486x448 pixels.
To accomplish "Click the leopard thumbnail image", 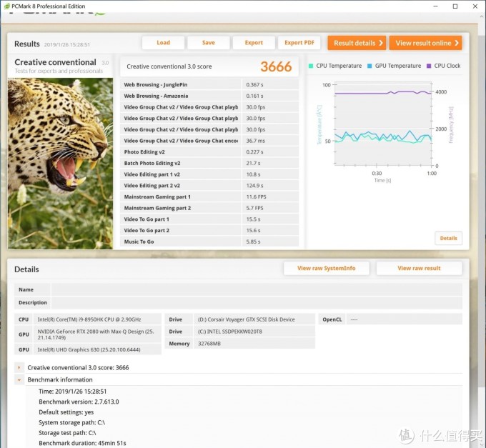I will 61,164.
